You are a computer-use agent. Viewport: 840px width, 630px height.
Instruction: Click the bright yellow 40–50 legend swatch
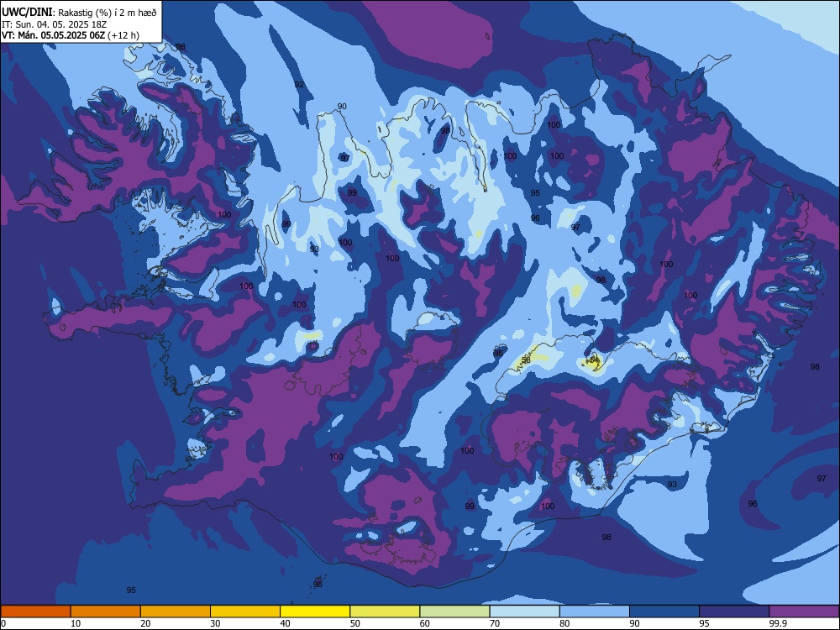(x=315, y=612)
